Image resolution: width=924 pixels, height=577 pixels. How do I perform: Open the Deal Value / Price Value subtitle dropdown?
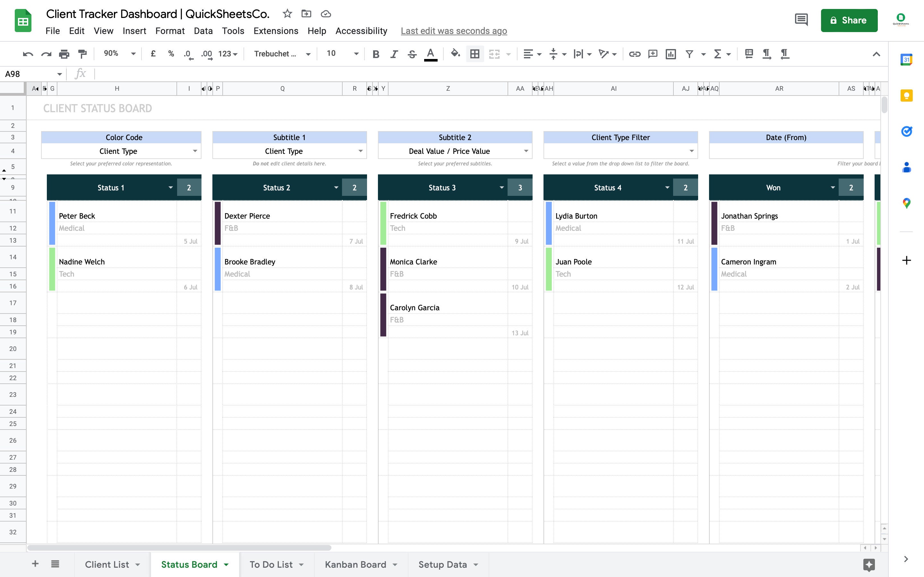526,151
